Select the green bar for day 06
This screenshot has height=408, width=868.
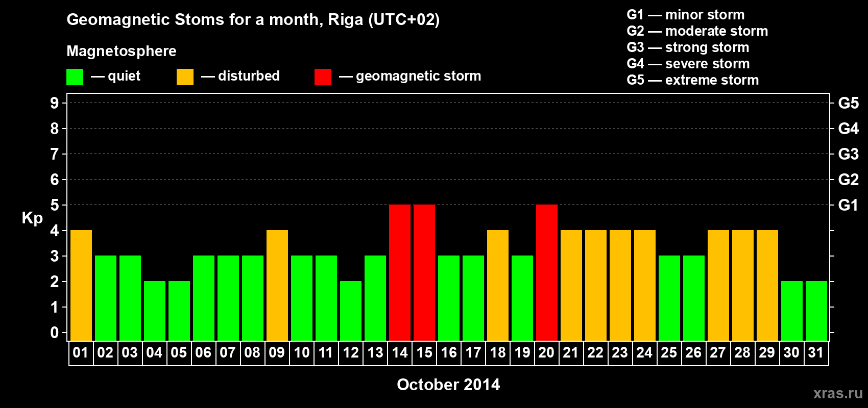(204, 298)
